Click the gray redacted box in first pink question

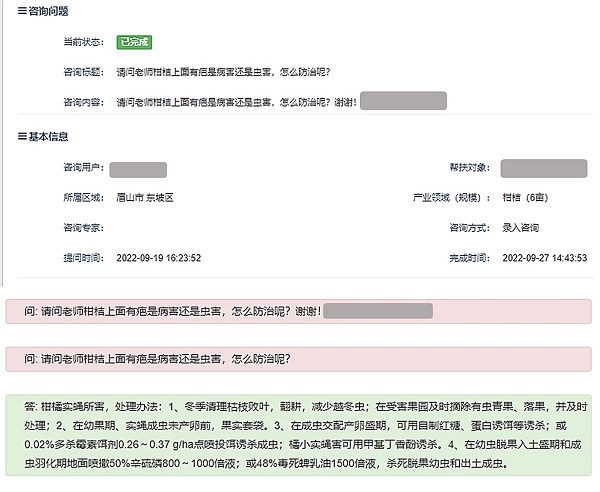378,311
